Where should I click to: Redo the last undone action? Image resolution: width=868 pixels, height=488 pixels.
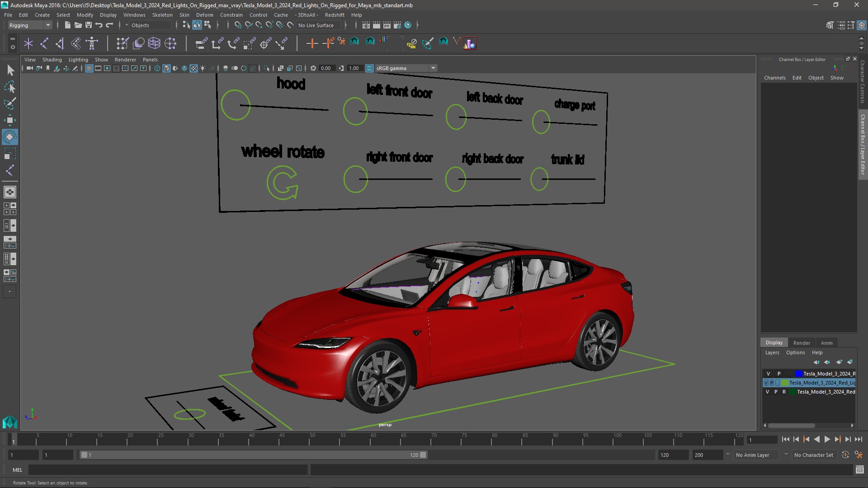[109, 25]
